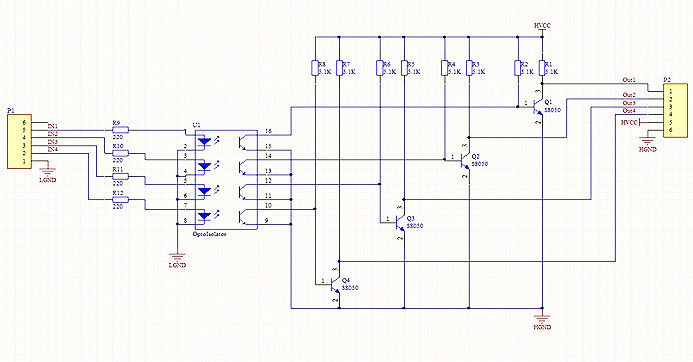The image size is (693, 362).
Task: Select resistor R12 on the IN4 line
Action: 120,200
